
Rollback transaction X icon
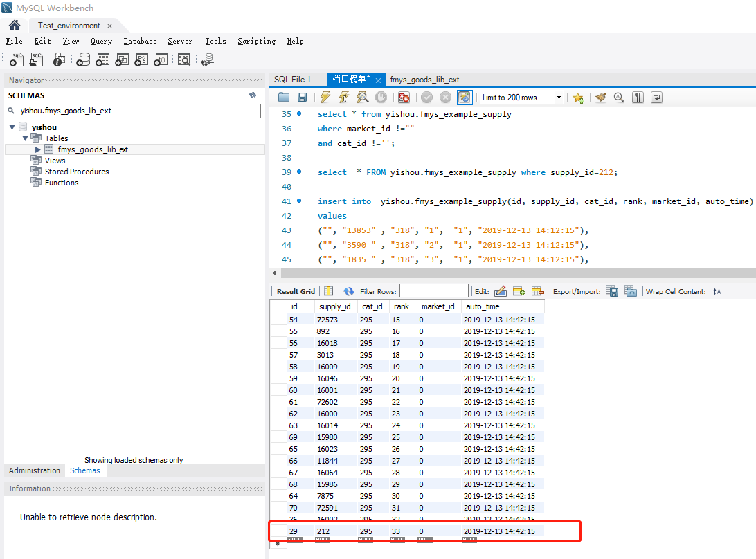446,98
